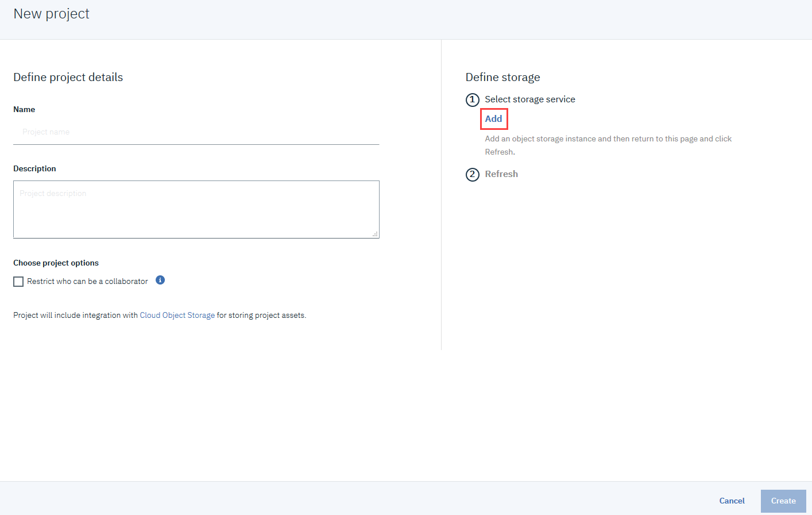This screenshot has width=812, height=515.
Task: Click the Description field label
Action: (34, 169)
